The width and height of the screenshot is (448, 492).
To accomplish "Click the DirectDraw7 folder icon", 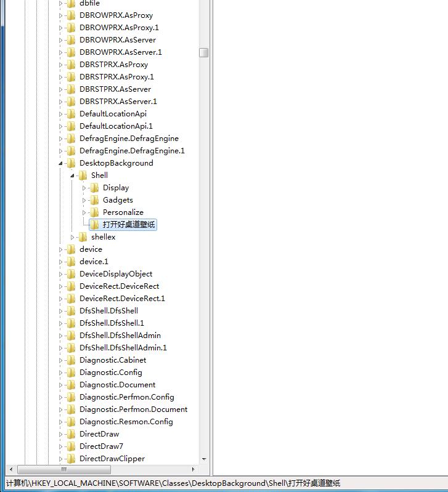I will (x=71, y=446).
